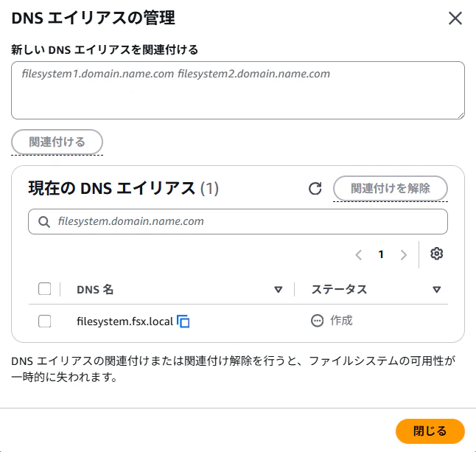Focus the DNS alias search field
476x452 pixels.
pos(238,221)
